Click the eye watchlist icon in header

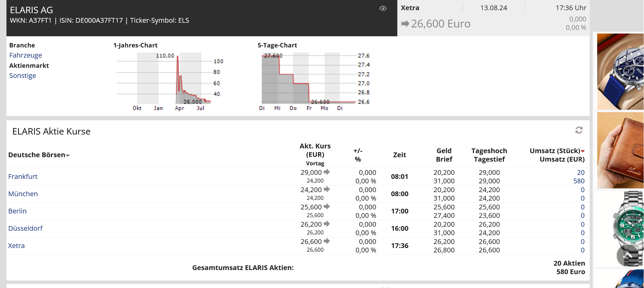point(383,8)
